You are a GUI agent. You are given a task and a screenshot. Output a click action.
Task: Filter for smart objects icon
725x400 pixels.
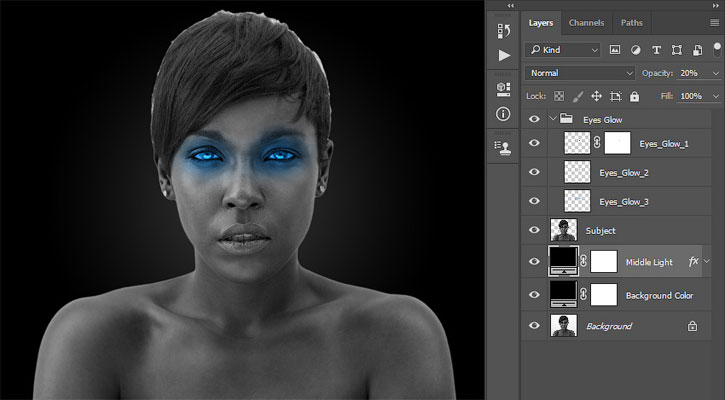tap(697, 50)
